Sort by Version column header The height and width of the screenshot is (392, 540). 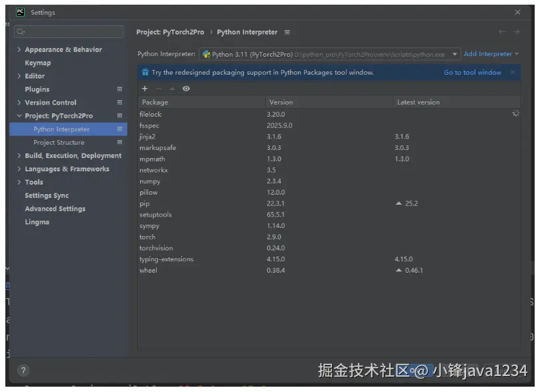(x=329, y=102)
